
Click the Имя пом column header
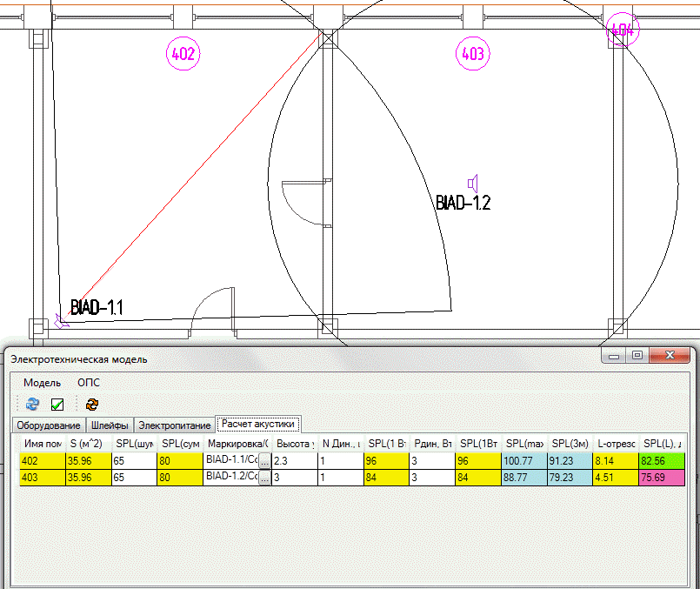pyautogui.click(x=43, y=444)
